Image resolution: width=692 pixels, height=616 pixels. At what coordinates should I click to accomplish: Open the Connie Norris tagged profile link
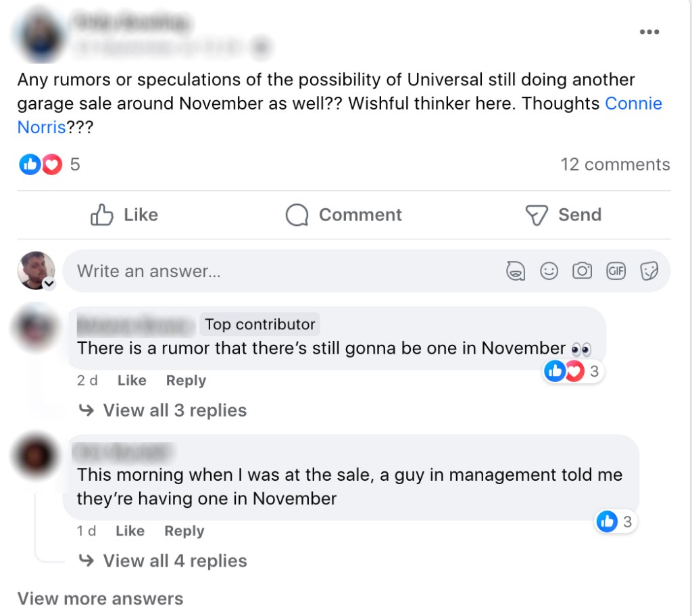pos(633,103)
